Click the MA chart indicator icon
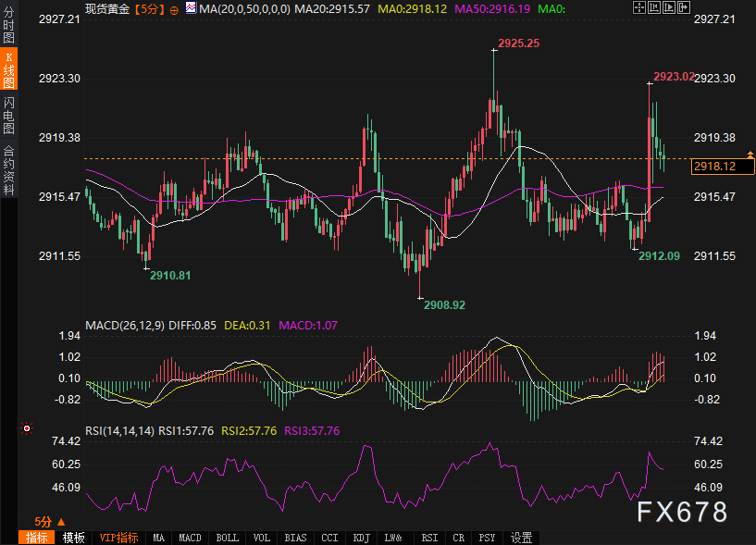Screen dimensions: 756x545 tap(190, 8)
